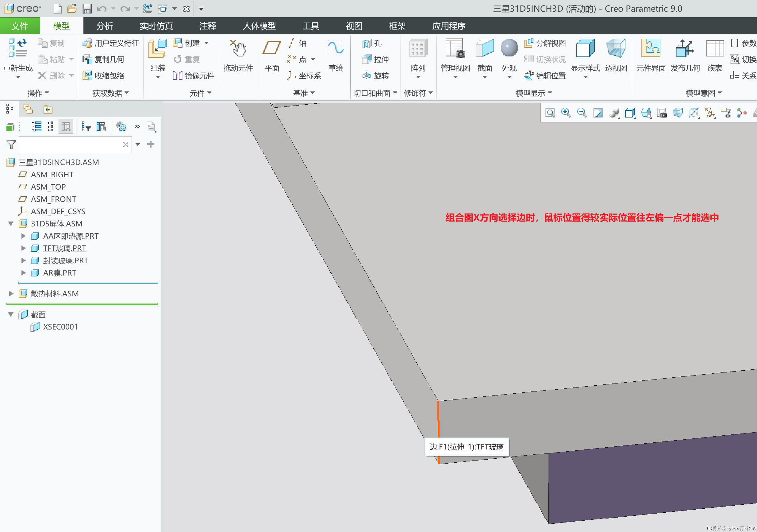Click the Display Style (显示样式) icon
Screen dimensions: 757x532
pos(585,48)
